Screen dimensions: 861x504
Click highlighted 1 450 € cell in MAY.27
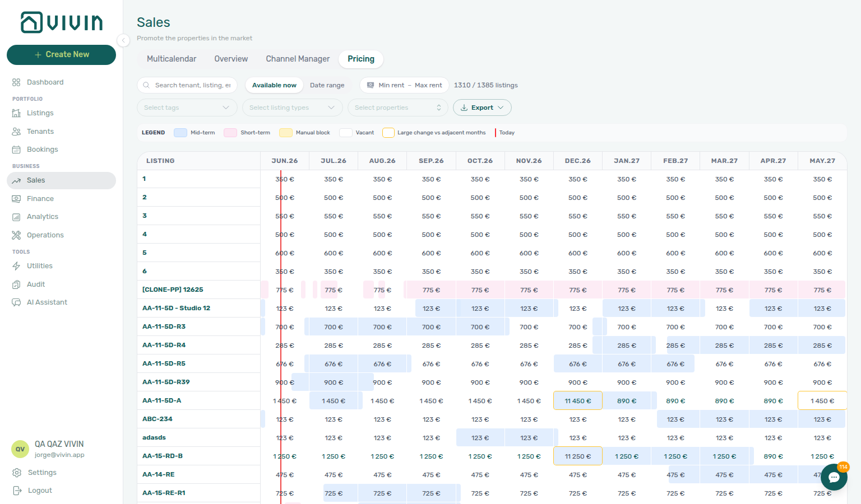click(x=822, y=401)
